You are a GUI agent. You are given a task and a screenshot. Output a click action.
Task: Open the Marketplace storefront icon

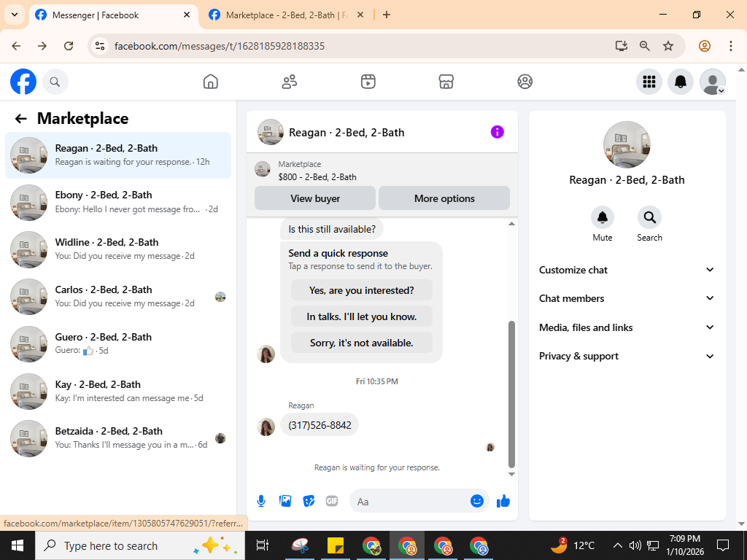446,82
